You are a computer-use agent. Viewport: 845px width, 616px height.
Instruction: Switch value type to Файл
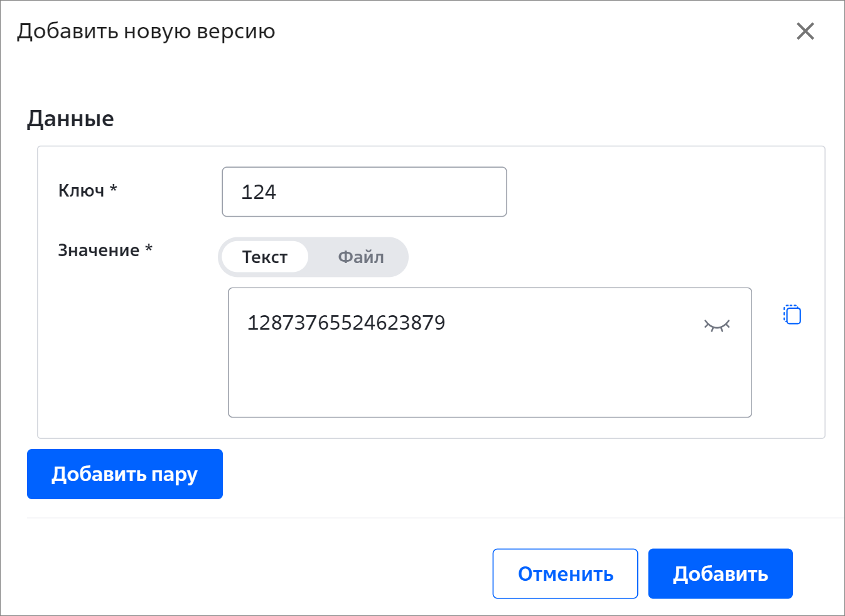(x=361, y=257)
